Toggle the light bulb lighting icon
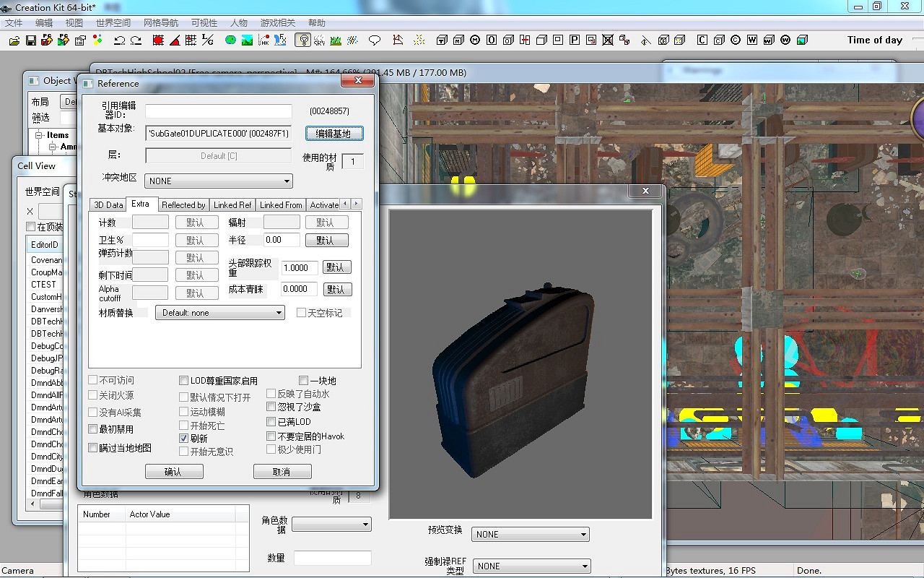This screenshot has width=924, height=578. [x=303, y=40]
